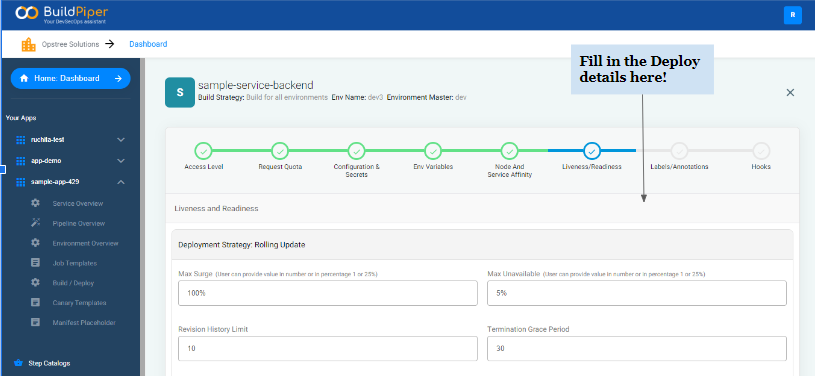Open Step Catalogs in sidebar

point(49,364)
